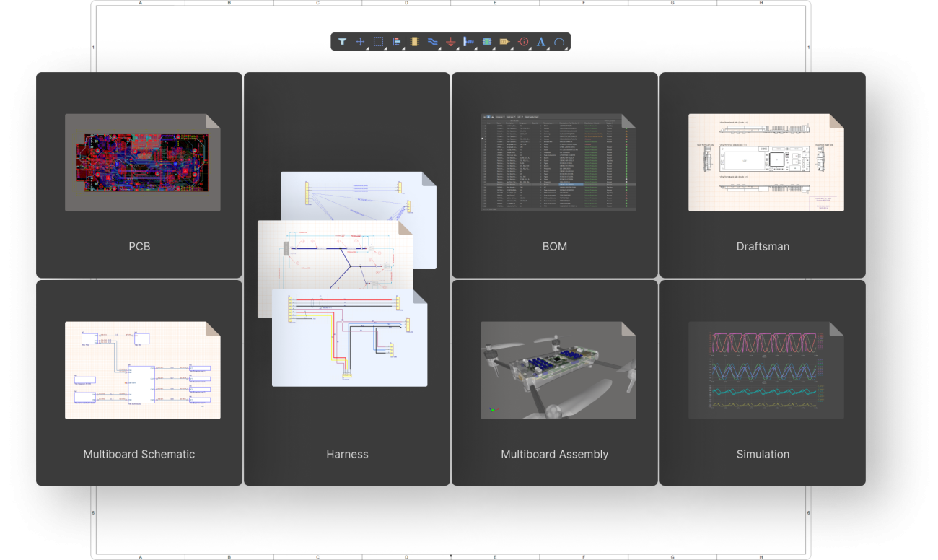Select the Text string tool
Viewport: 938px width, 560px height.
pos(540,42)
